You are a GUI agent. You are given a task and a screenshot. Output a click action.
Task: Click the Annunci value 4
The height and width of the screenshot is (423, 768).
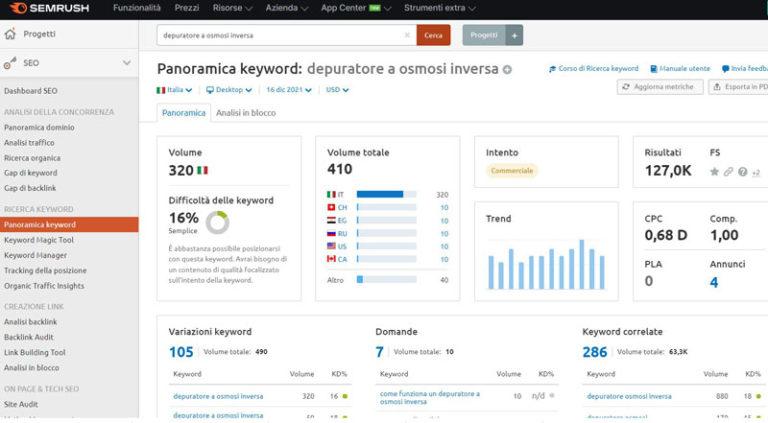(x=714, y=282)
